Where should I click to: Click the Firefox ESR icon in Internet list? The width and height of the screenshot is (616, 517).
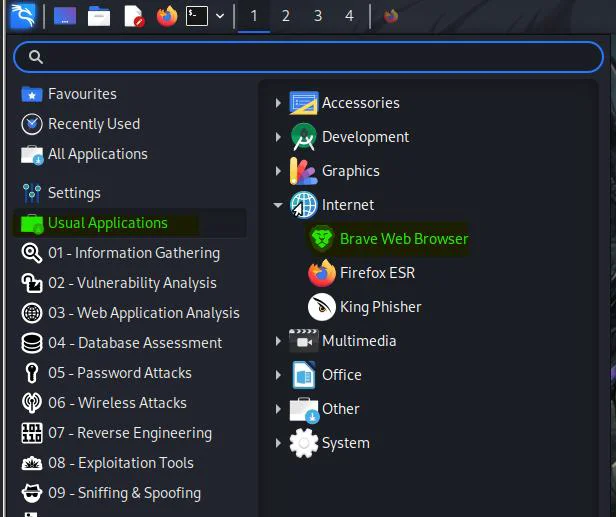[322, 273]
